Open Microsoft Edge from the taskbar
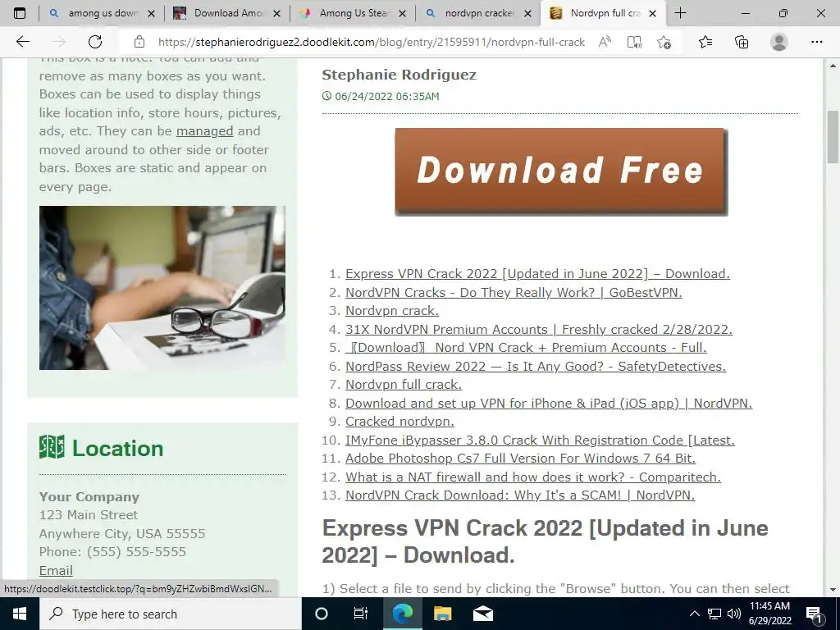Viewport: 840px width, 630px height. [402, 614]
